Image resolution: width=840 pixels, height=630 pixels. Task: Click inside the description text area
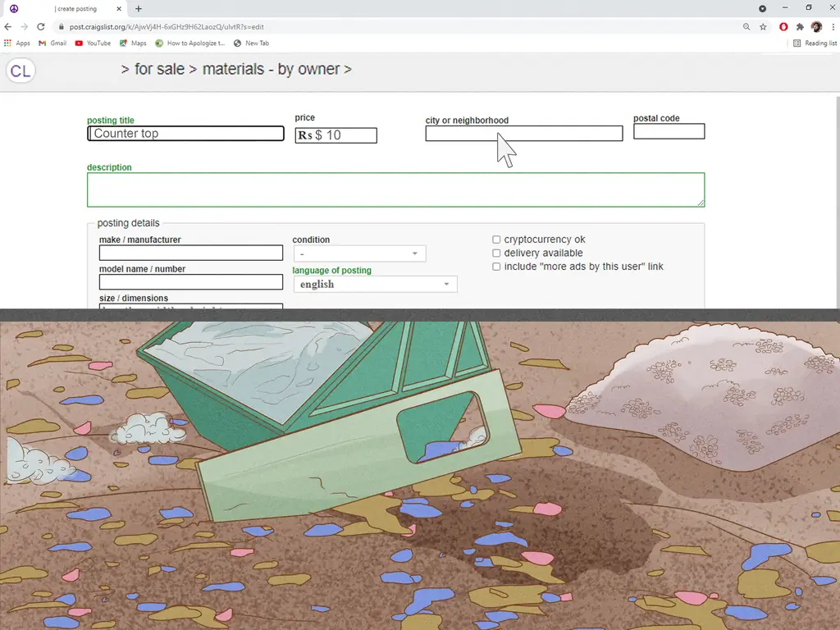point(396,189)
